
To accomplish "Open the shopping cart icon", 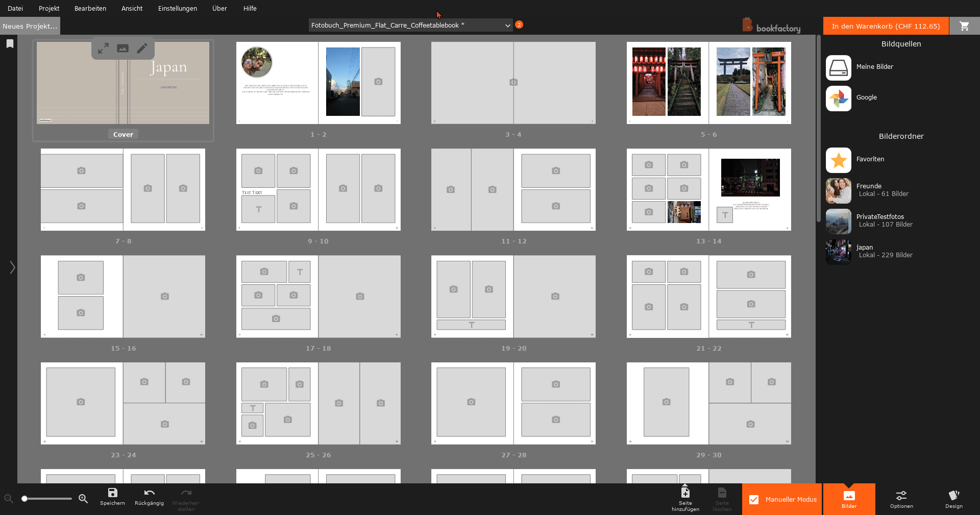I will [x=964, y=26].
